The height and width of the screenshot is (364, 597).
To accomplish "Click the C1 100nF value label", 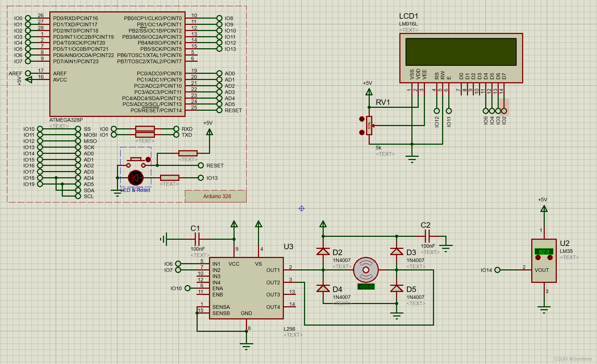I will tap(198, 249).
